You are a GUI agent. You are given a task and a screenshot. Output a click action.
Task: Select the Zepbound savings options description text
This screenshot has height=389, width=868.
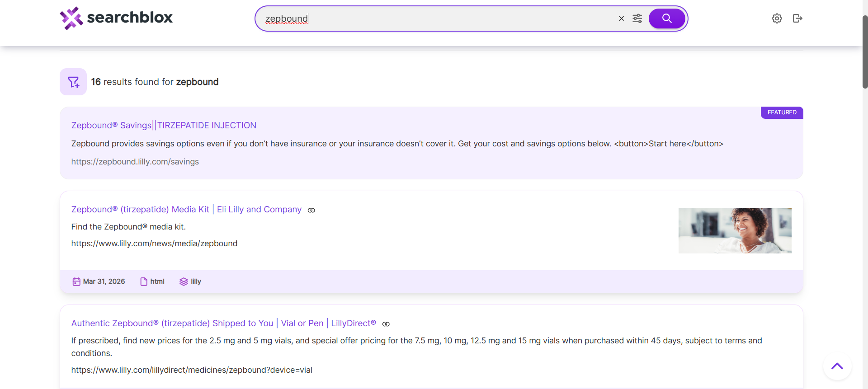point(397,144)
